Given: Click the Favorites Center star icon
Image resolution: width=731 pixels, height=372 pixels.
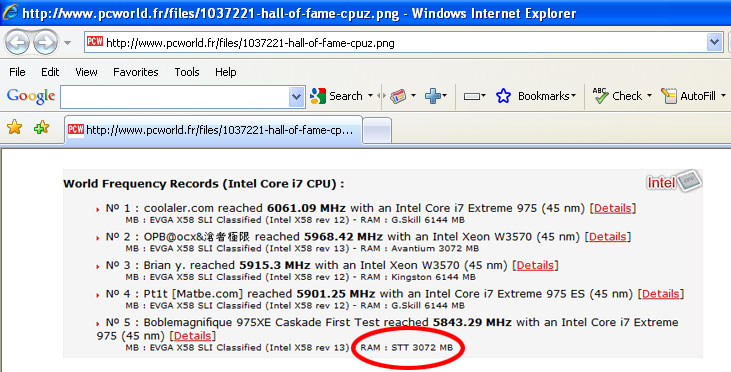Looking at the screenshot, I should point(14,127).
